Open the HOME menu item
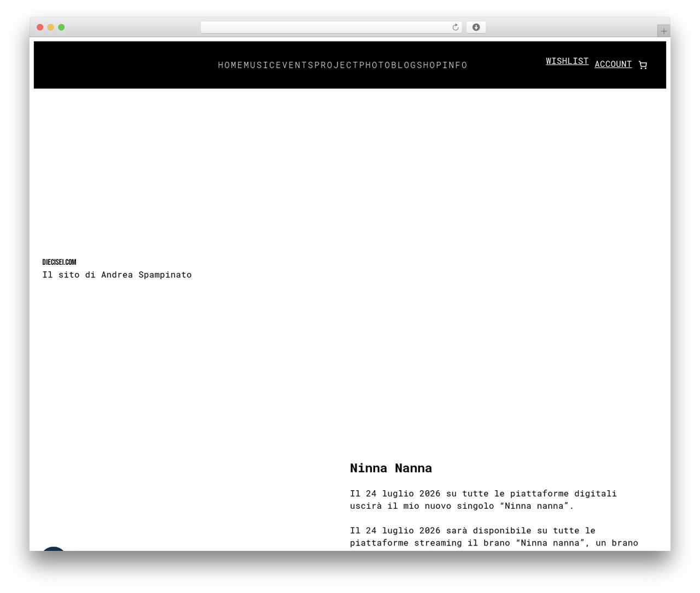This screenshot has height=593, width=700. click(x=231, y=65)
